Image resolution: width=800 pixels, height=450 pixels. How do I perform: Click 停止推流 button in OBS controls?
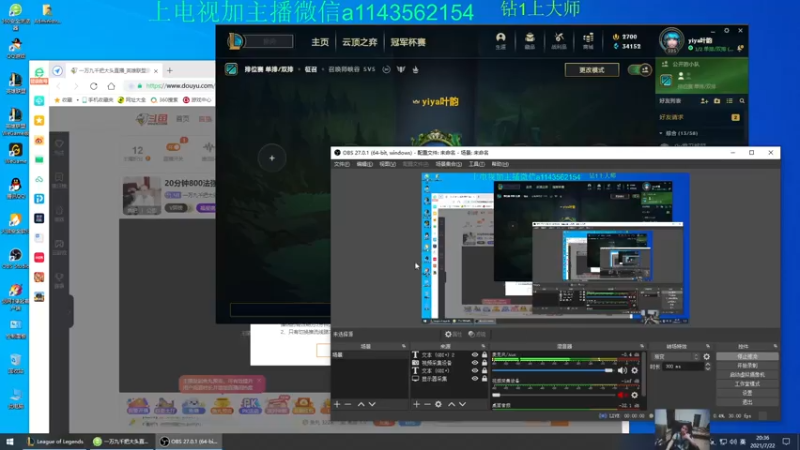point(747,357)
